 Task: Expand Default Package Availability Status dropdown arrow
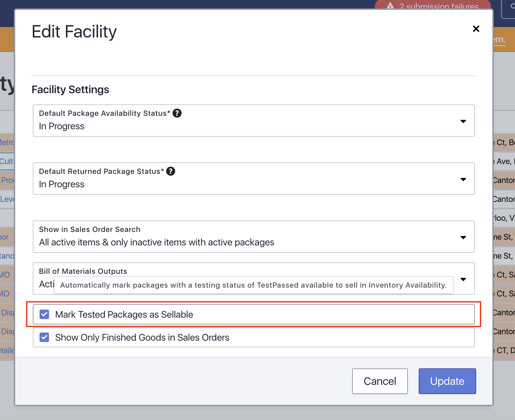pyautogui.click(x=463, y=121)
